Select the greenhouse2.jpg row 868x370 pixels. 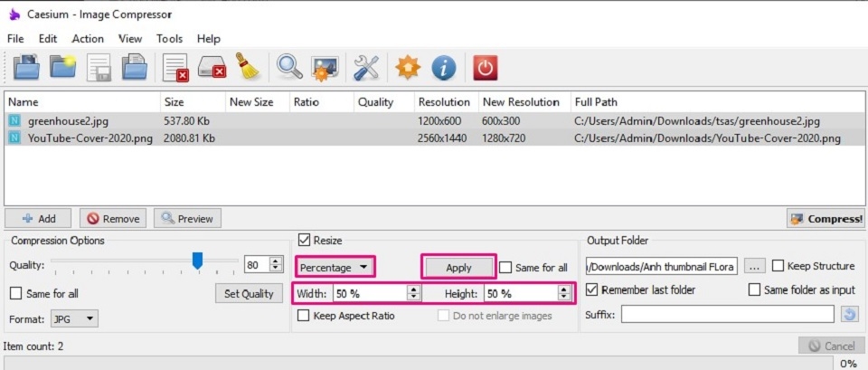pos(434,120)
